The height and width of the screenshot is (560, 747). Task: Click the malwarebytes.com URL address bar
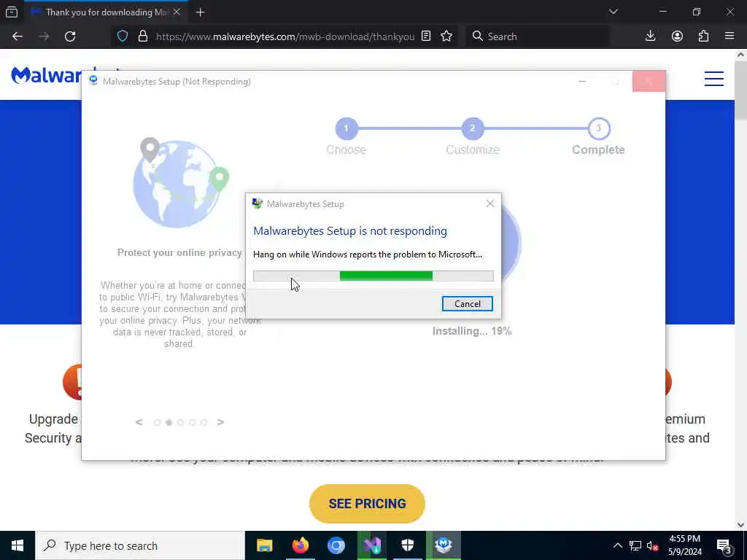[285, 36]
